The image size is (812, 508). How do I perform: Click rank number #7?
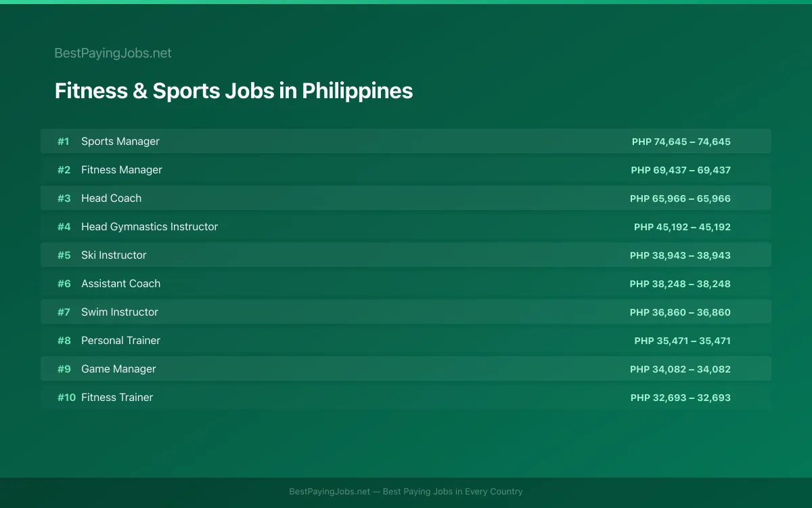click(x=64, y=312)
